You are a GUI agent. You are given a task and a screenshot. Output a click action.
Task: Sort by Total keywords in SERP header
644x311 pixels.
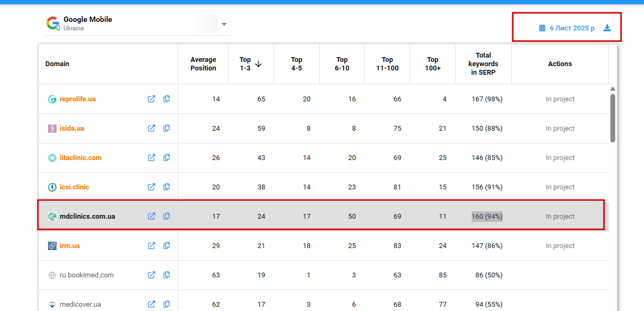[483, 63]
